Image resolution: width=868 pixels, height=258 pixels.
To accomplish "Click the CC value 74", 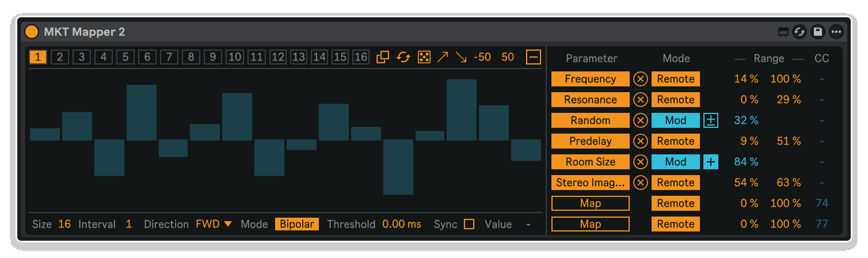I will [x=821, y=203].
